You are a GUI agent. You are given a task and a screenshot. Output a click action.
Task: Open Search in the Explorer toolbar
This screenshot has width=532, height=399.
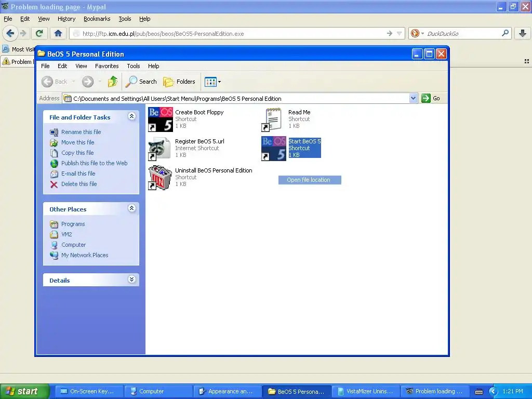pos(141,82)
